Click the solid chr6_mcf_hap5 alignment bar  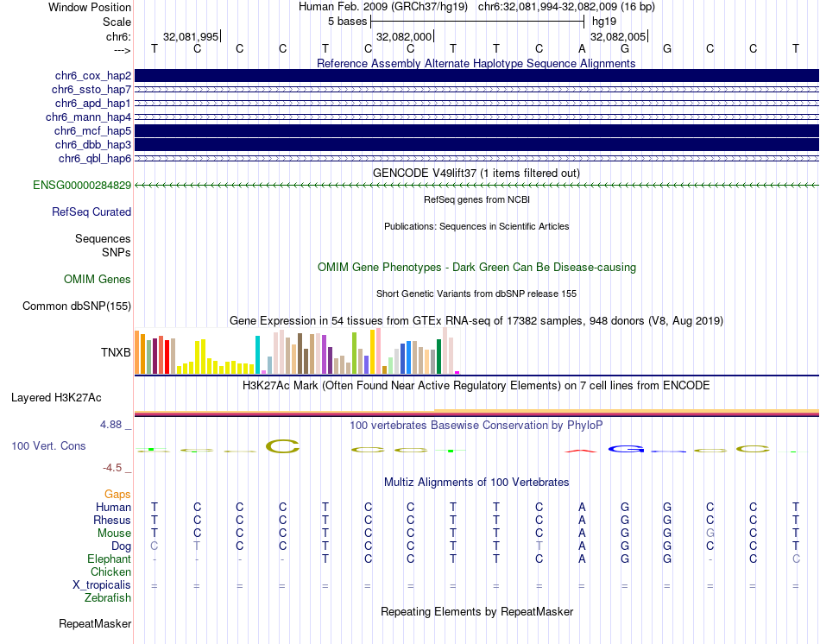click(476, 131)
